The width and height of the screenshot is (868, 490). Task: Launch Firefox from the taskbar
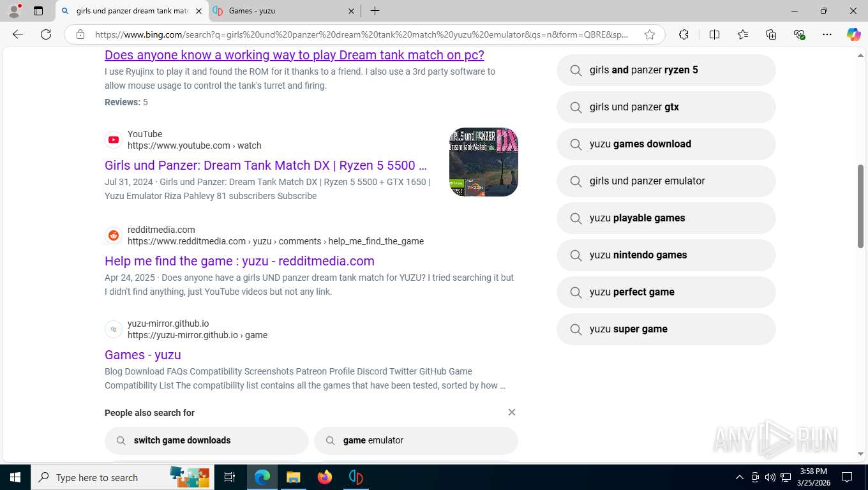(325, 477)
